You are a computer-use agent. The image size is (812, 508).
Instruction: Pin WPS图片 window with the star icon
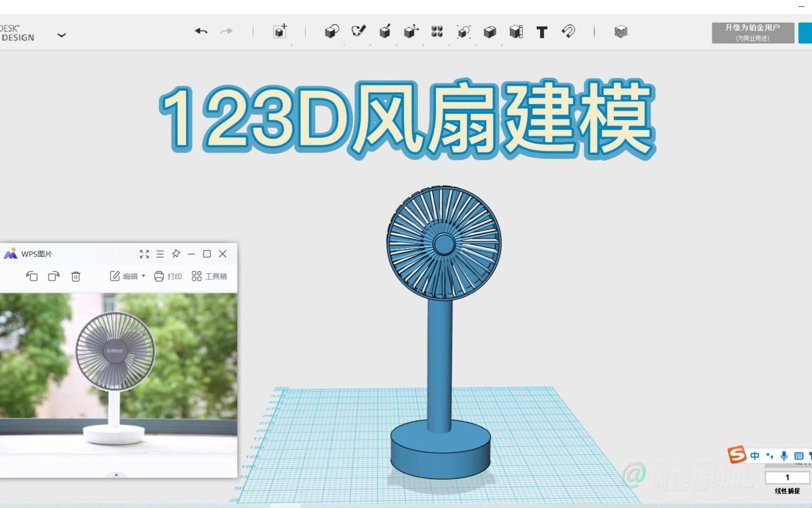176,254
